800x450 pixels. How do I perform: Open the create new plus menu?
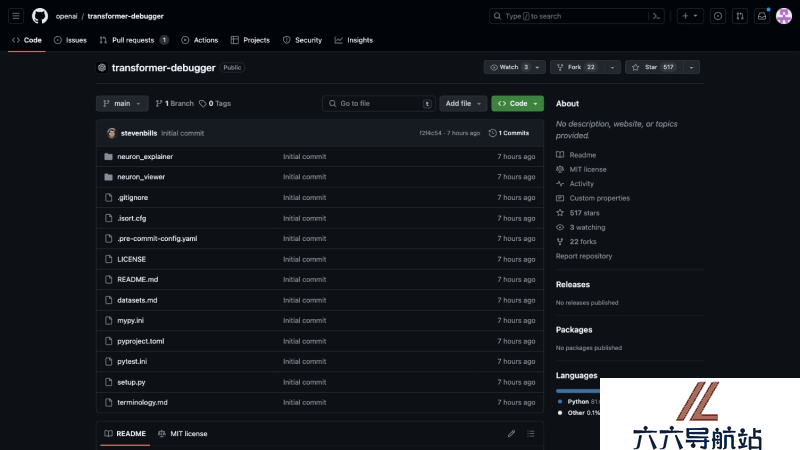pyautogui.click(x=690, y=16)
